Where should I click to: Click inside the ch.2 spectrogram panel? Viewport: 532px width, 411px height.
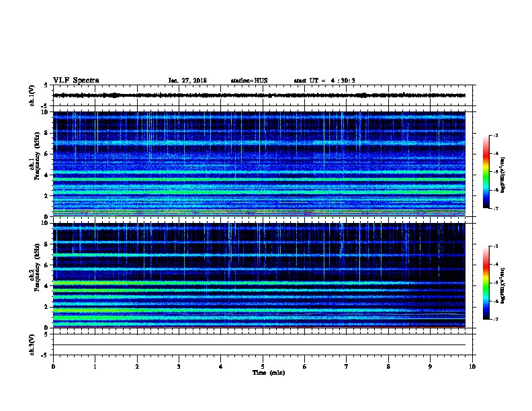click(259, 275)
